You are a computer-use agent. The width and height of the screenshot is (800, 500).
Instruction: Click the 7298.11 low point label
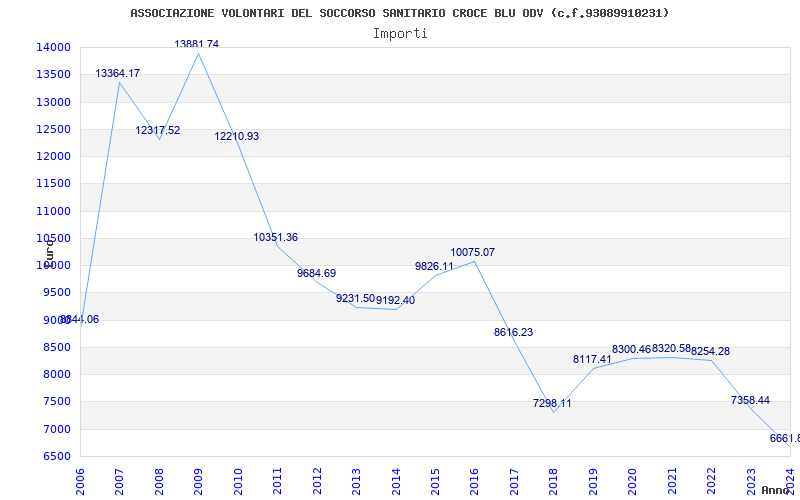tap(552, 404)
